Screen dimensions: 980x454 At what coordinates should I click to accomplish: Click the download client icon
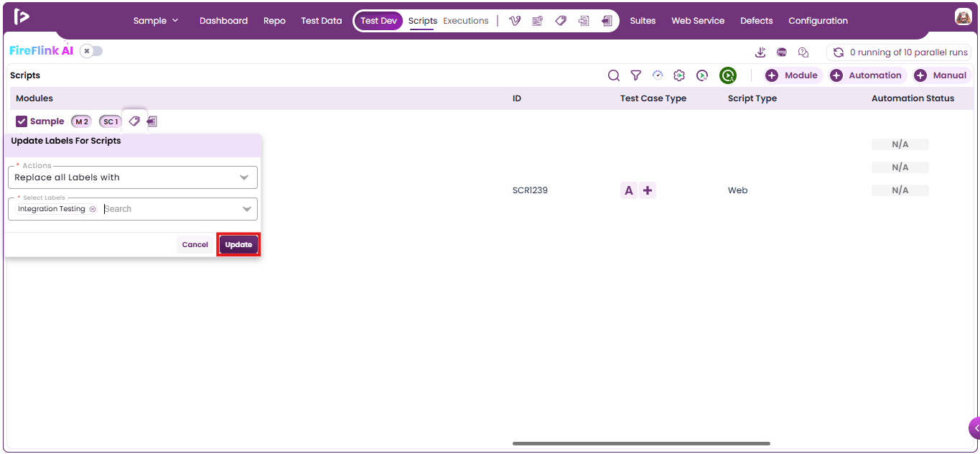(x=761, y=52)
